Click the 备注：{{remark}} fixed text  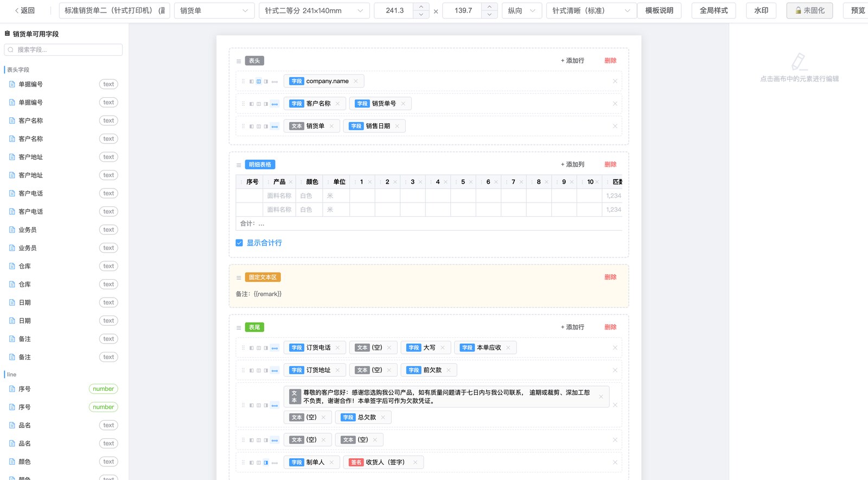[x=259, y=294]
